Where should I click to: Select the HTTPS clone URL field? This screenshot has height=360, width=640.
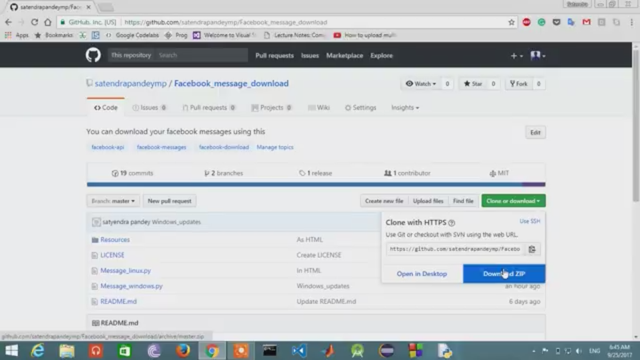click(455, 249)
